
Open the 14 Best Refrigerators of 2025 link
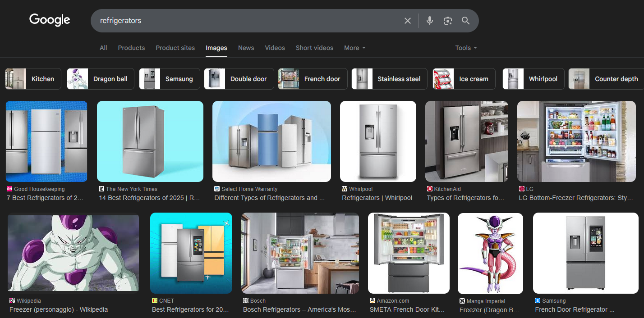coord(149,198)
